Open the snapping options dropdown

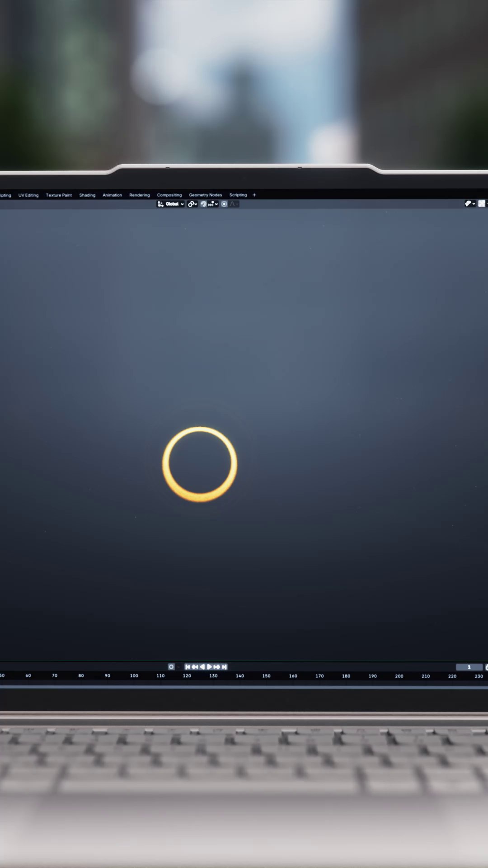click(x=213, y=204)
